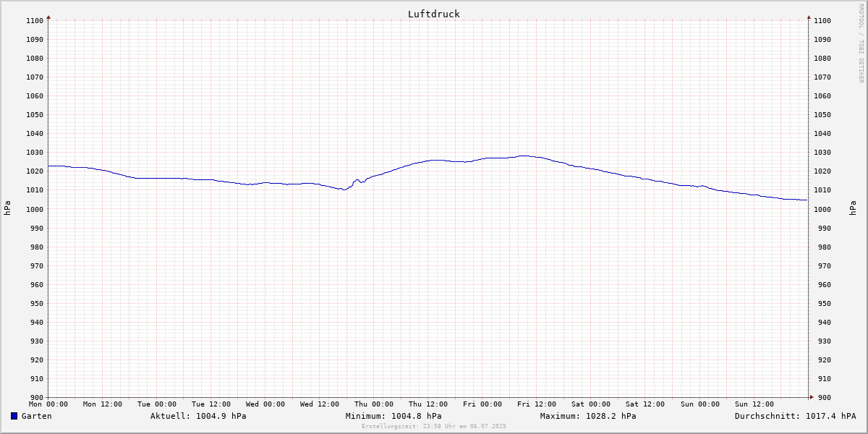Click the blue Garten legend color swatch
868x434 pixels.
(x=14, y=416)
